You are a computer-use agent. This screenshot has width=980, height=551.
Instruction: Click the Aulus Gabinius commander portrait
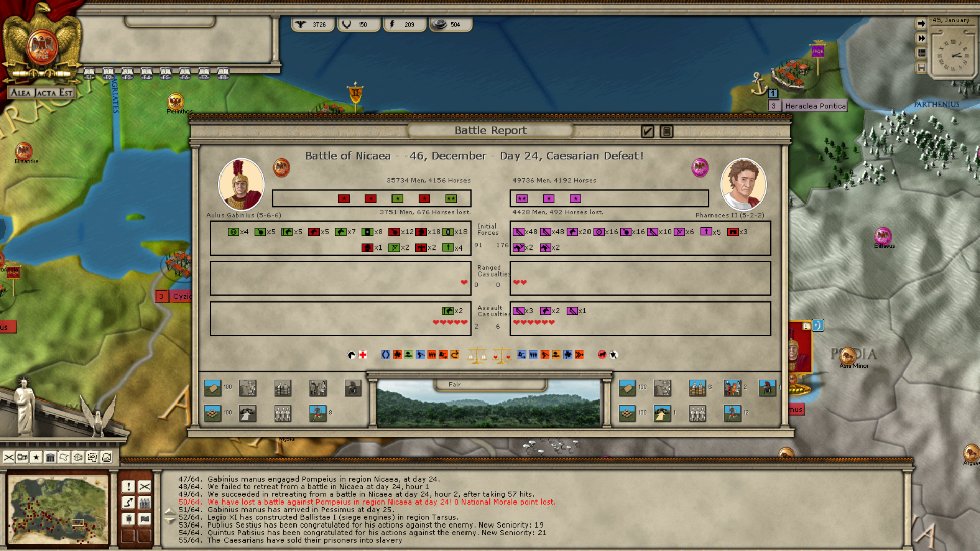point(241,185)
